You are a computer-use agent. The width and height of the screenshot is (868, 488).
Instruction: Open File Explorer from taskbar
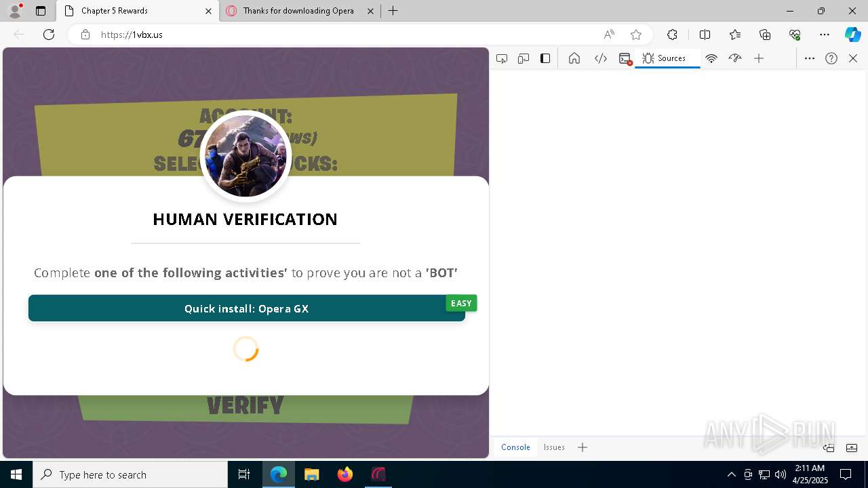[x=312, y=474]
